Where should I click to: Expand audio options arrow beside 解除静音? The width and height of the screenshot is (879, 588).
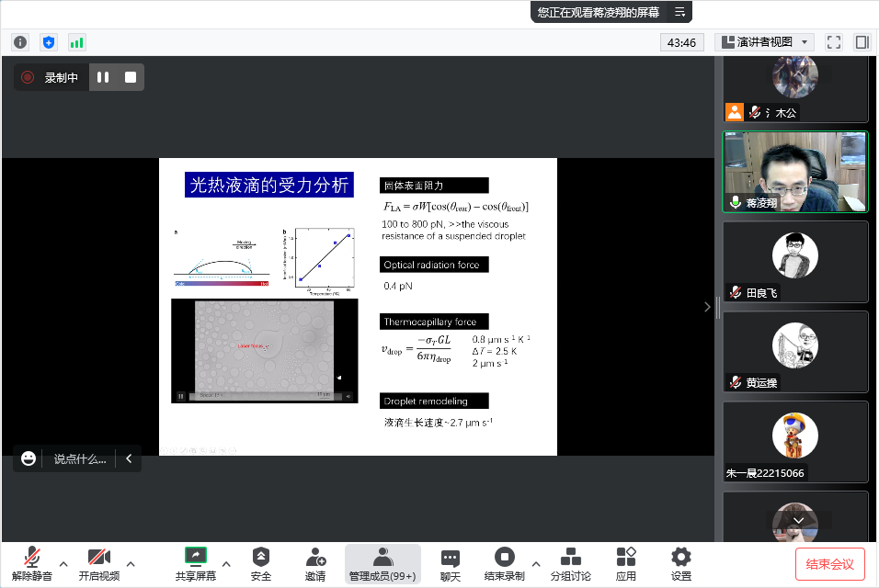pyautogui.click(x=63, y=563)
